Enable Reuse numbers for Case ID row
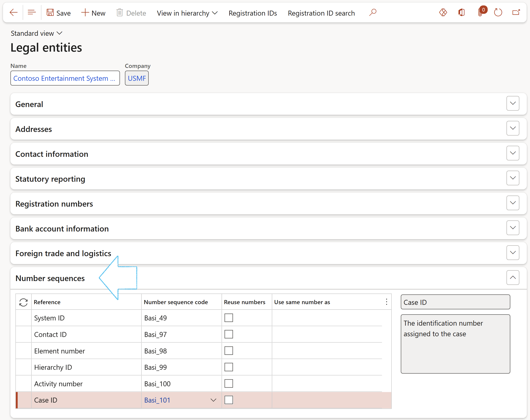This screenshot has height=420, width=530. click(229, 400)
